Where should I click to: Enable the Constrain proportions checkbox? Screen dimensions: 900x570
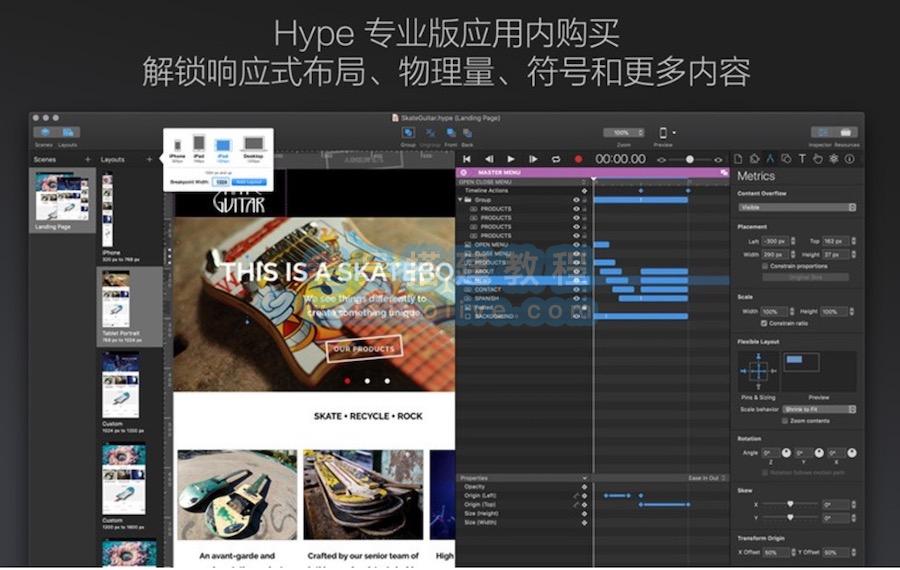(x=765, y=266)
